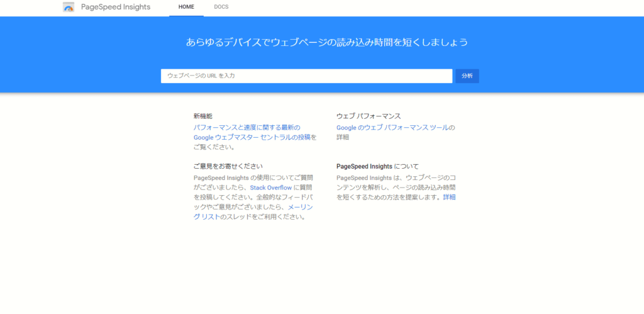Viewport: 644px width, 314px height.
Task: Click the ご意見をお寄せください heading
Action: tap(228, 167)
